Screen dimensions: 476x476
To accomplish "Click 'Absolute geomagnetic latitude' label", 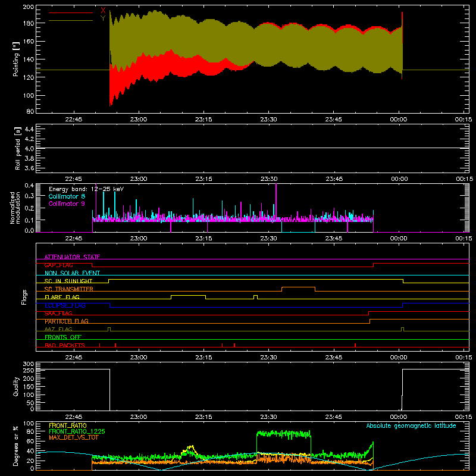I will (x=411, y=426).
